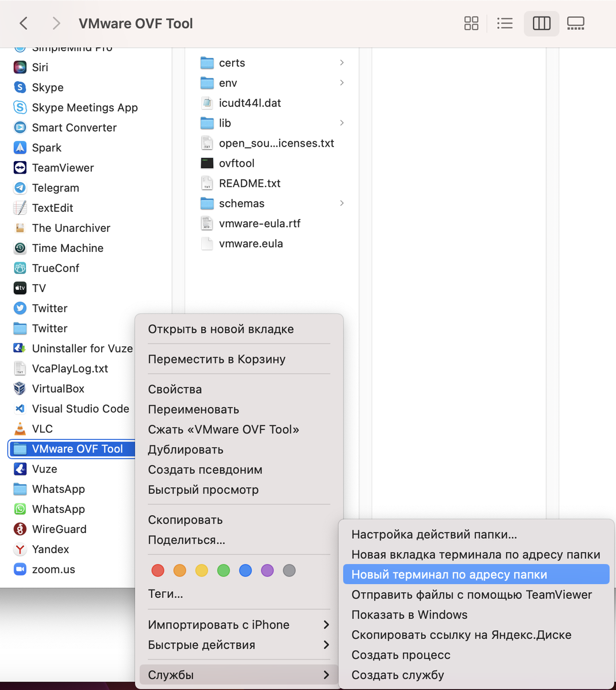Click the Smart Converter icon

pos(20,128)
